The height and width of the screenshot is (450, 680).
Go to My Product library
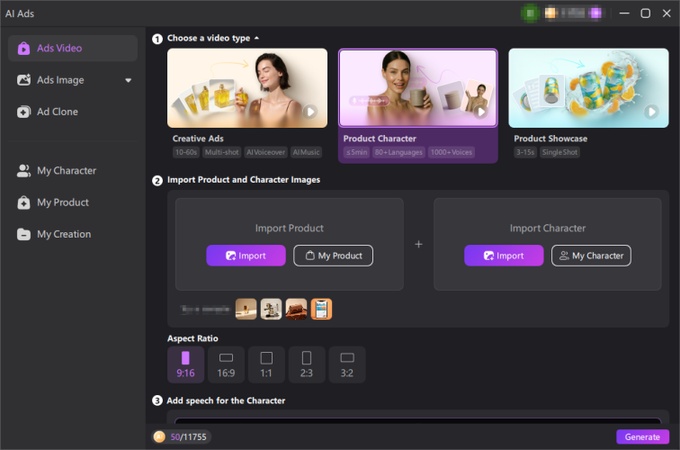[73, 202]
